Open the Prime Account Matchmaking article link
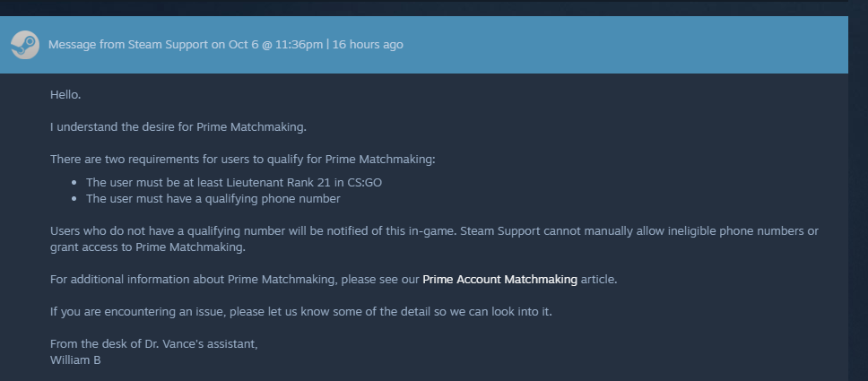Viewport: 868px width, 381px height. 499,279
